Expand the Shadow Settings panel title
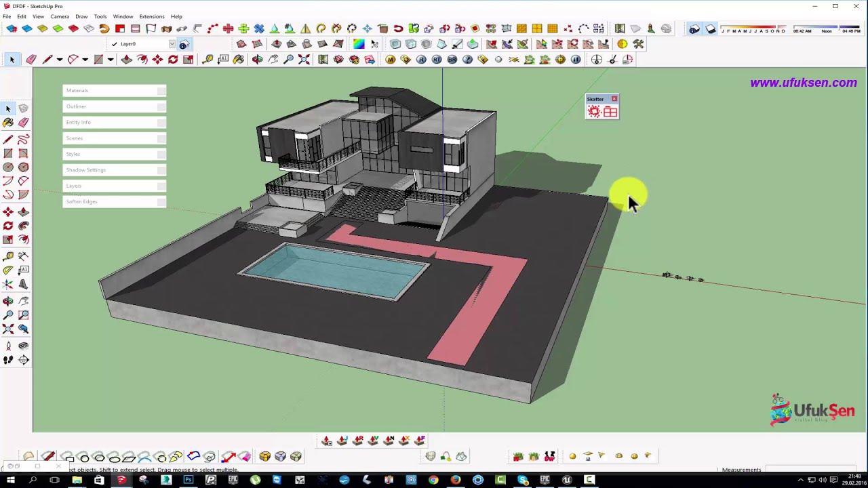This screenshot has height=488, width=868. pyautogui.click(x=86, y=170)
